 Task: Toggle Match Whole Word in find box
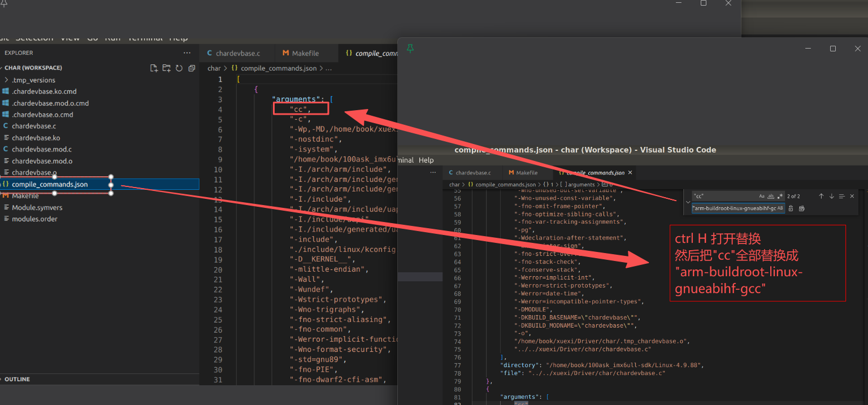771,196
